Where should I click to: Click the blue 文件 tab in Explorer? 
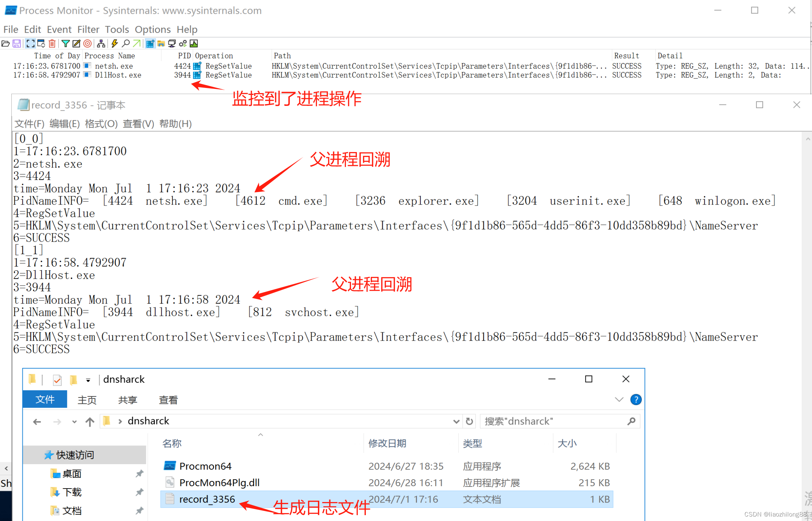point(45,400)
